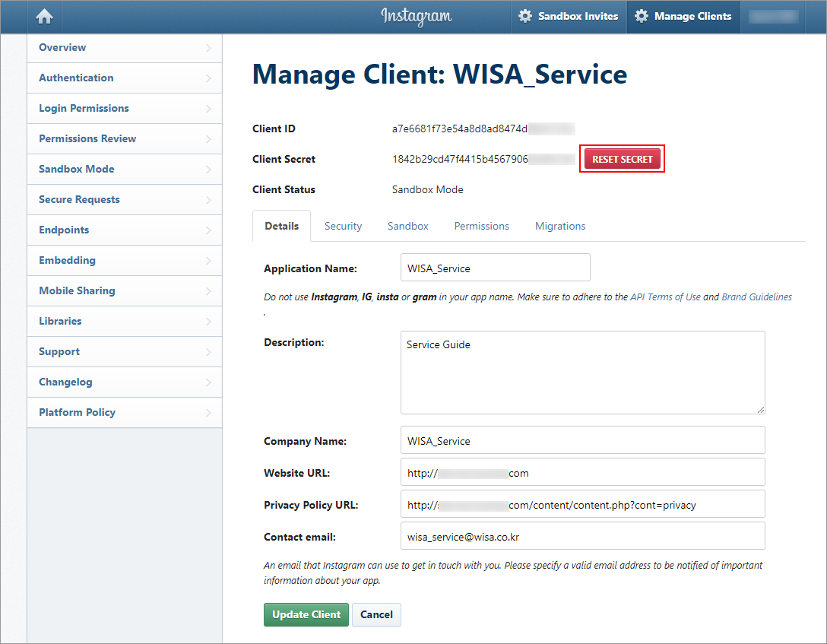
Task: Expand the Sandbox Mode chevron arrow
Action: coord(208,170)
